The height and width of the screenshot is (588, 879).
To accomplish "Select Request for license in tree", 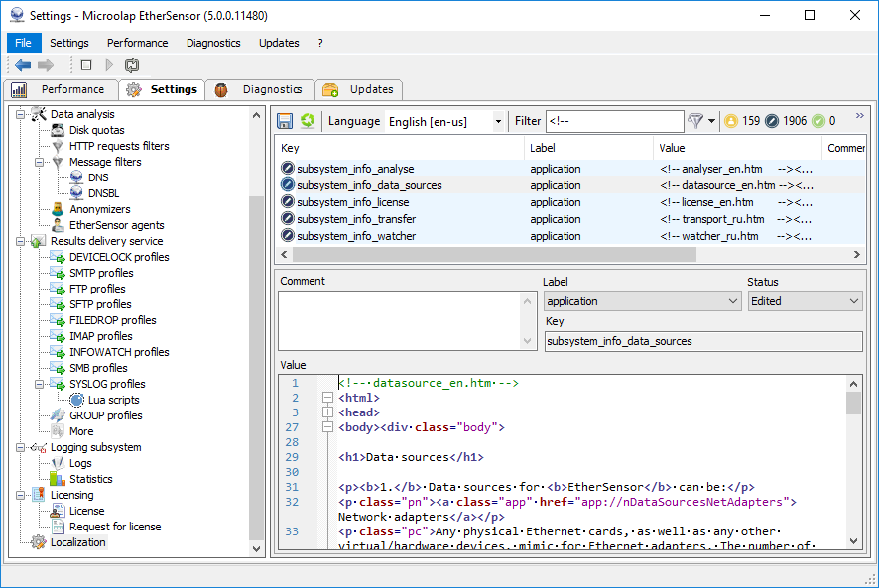I will coord(115,527).
